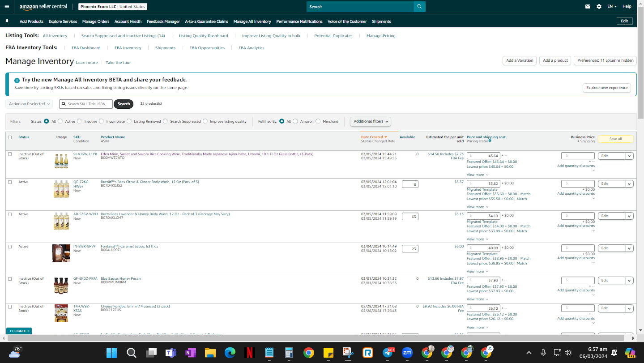Switch to the Listing Quality Dashboard tab
This screenshot has height=363, width=644.
pos(204,36)
